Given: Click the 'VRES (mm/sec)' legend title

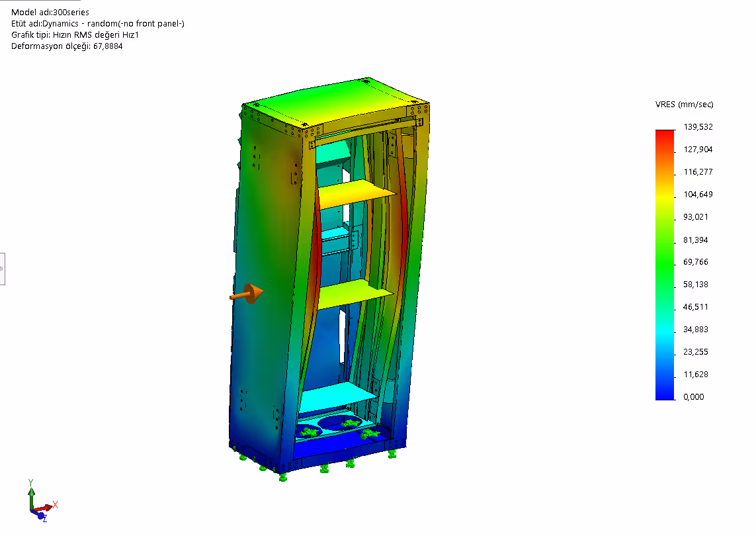Looking at the screenshot, I should pos(684,104).
